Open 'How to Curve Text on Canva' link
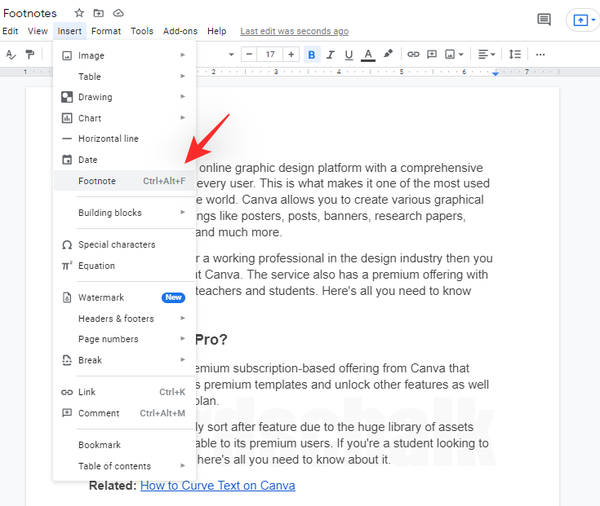 click(217, 485)
